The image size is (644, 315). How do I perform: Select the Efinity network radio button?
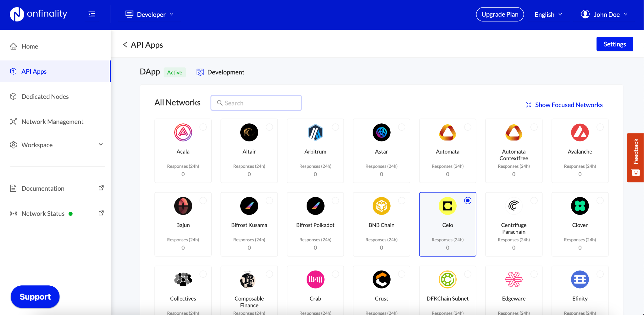point(600,274)
